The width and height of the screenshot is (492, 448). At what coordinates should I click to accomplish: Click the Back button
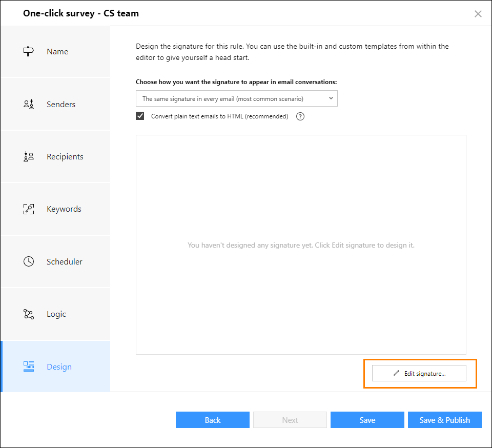(212, 420)
